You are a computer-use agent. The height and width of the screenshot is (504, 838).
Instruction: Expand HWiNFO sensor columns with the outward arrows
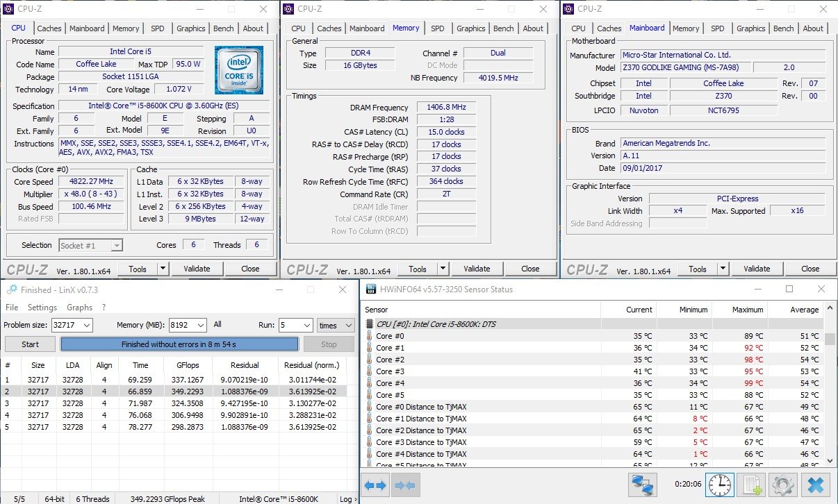pyautogui.click(x=376, y=485)
